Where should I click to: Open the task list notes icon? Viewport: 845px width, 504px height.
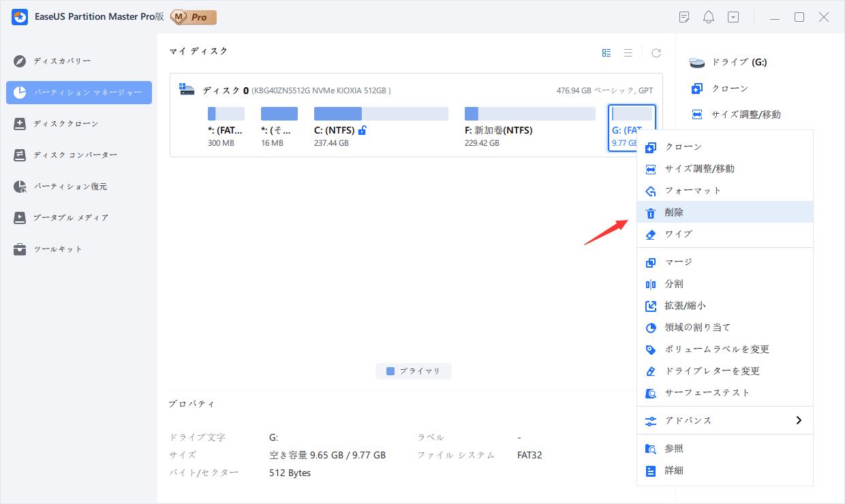[x=685, y=17]
